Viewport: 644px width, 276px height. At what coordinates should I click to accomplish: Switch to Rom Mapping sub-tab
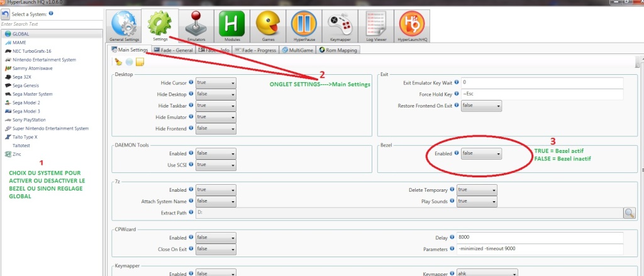click(x=339, y=50)
